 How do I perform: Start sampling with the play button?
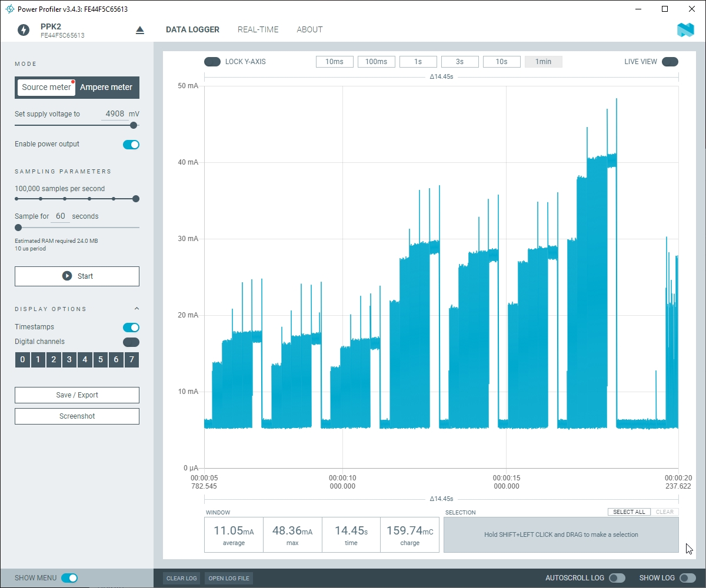pyautogui.click(x=77, y=276)
